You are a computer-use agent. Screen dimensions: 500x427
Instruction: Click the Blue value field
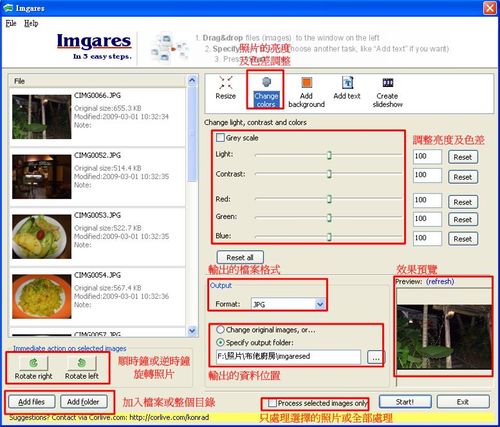(x=427, y=238)
